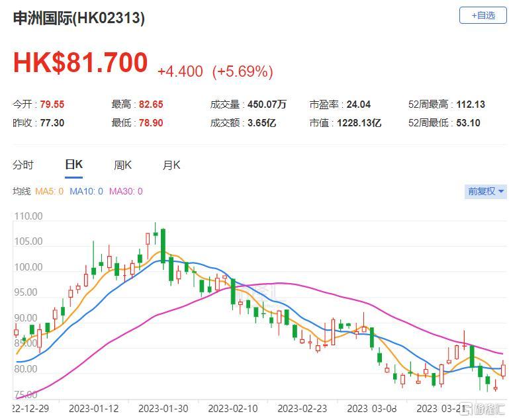Click the price change +4.400

coord(180,71)
